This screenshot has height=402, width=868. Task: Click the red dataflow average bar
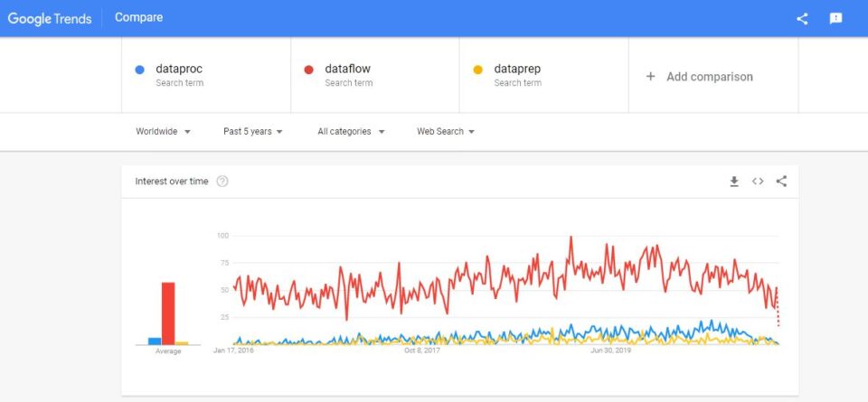pyautogui.click(x=168, y=313)
